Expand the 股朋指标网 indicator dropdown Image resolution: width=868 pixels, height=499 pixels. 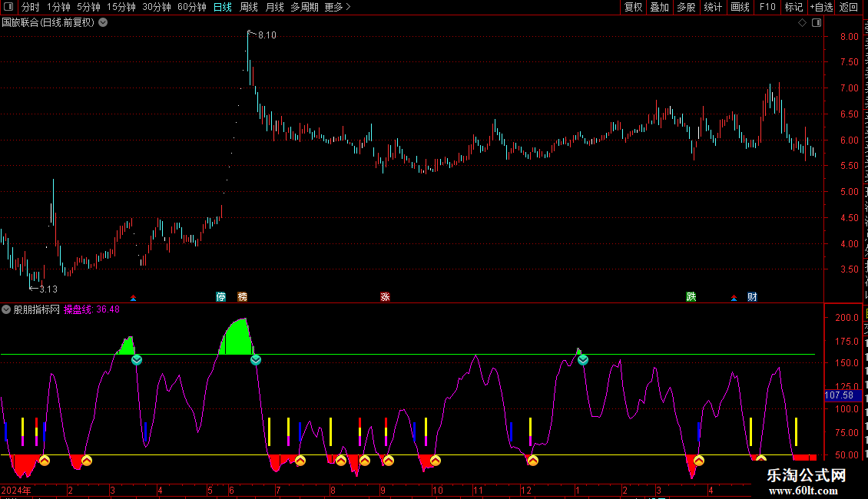(x=6, y=309)
